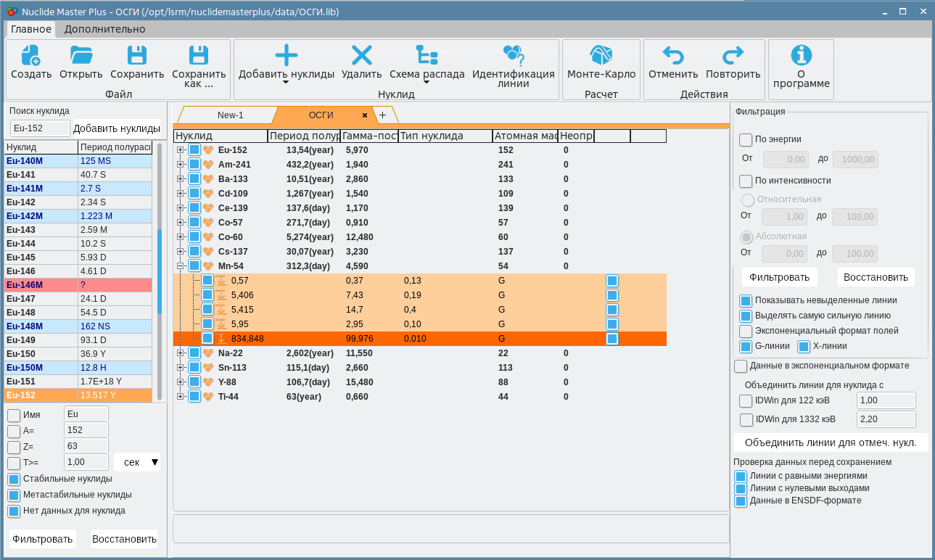Open Идентификация линии tool
The width and height of the screenshot is (935, 560).
click(x=513, y=57)
